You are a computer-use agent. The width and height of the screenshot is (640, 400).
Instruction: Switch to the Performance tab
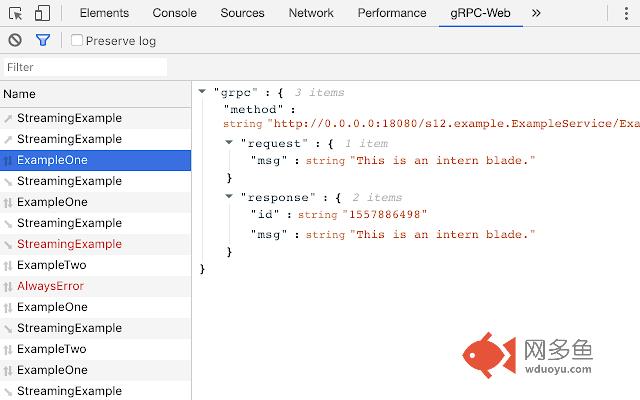392,13
